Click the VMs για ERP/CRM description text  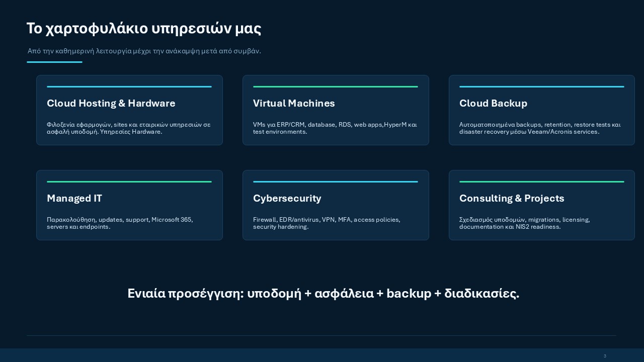(335, 128)
